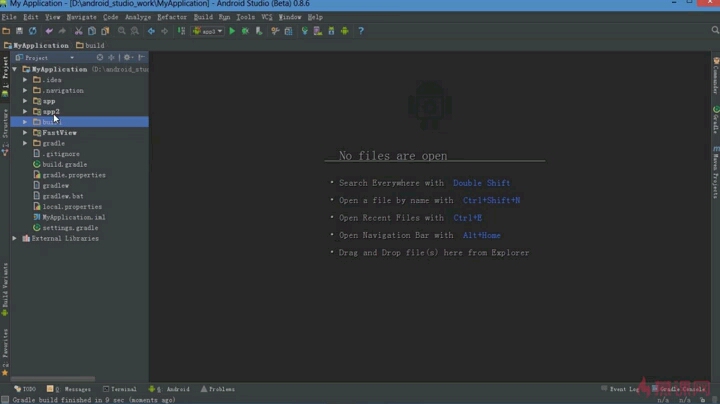Open Project Structure toolbar icon
Viewport: 720px width, 404px height.
coord(288,31)
